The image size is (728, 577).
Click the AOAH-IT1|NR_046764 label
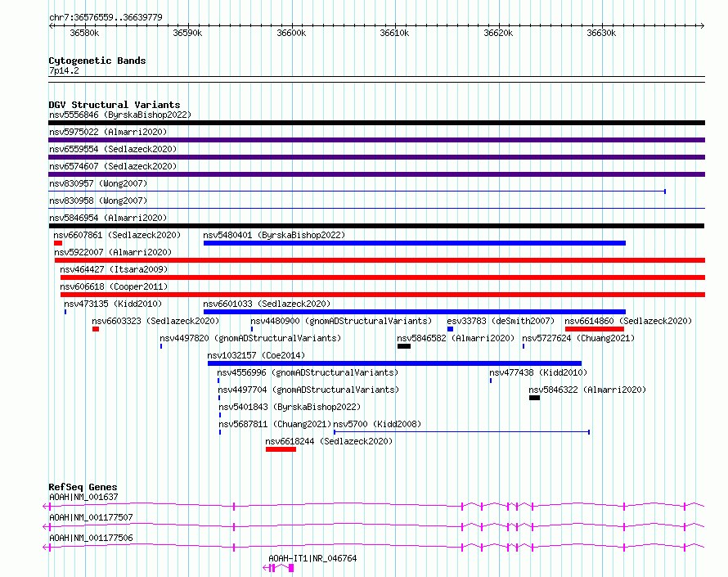312,558
